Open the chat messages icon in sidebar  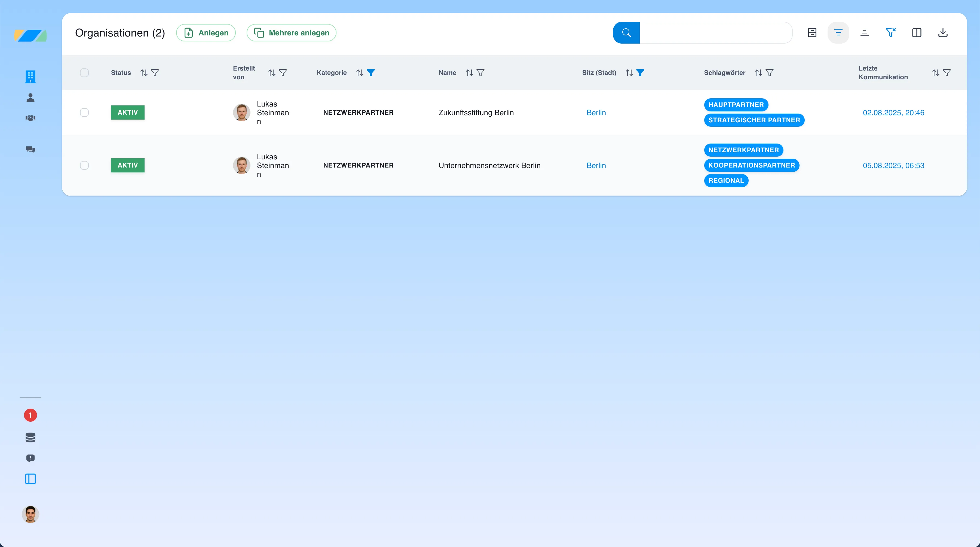coord(30,149)
